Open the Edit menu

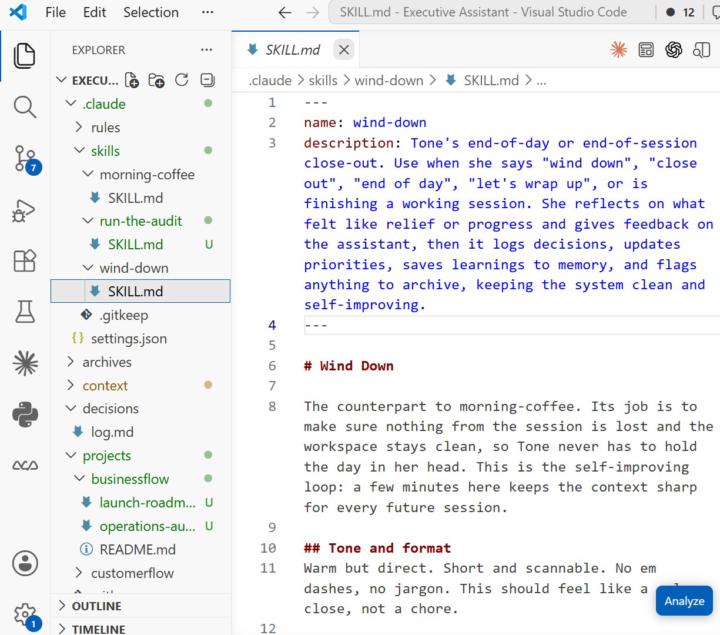(94, 12)
